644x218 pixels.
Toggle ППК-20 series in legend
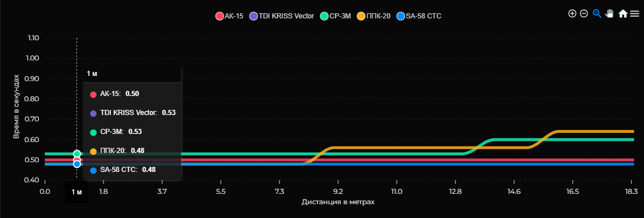[x=373, y=16]
